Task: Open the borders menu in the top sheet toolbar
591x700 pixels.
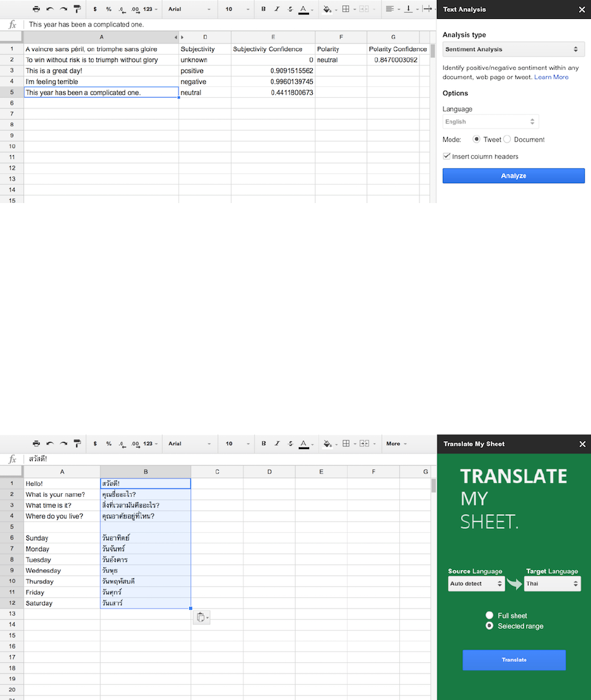Action: 349,9
